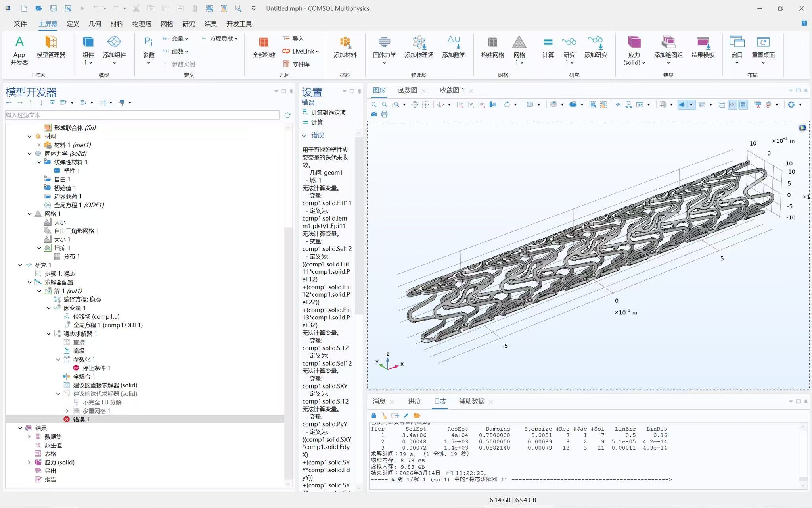Toggle the grid display button
The width and height of the screenshot is (812, 508).
coord(743,104)
